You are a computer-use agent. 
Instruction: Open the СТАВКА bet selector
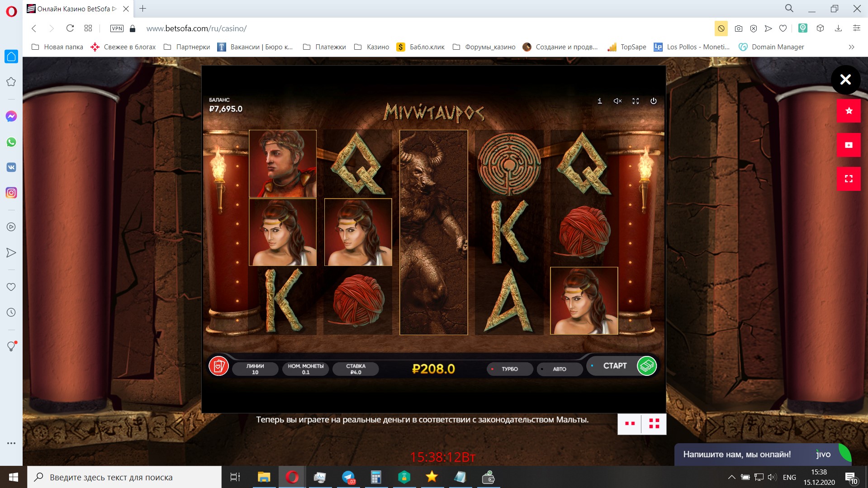coord(356,369)
